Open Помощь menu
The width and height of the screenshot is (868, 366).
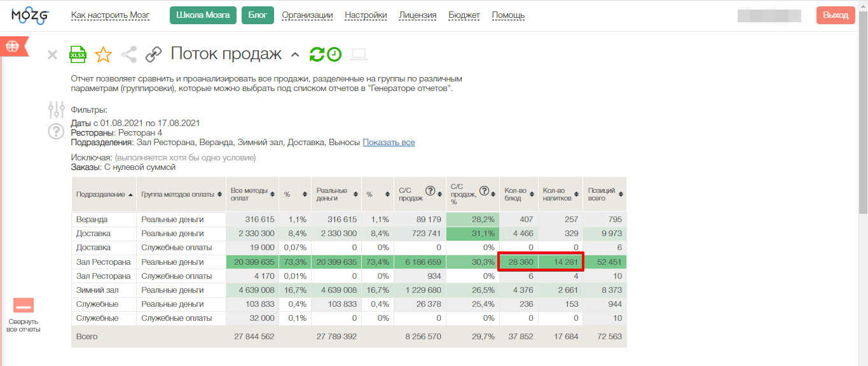pos(508,15)
